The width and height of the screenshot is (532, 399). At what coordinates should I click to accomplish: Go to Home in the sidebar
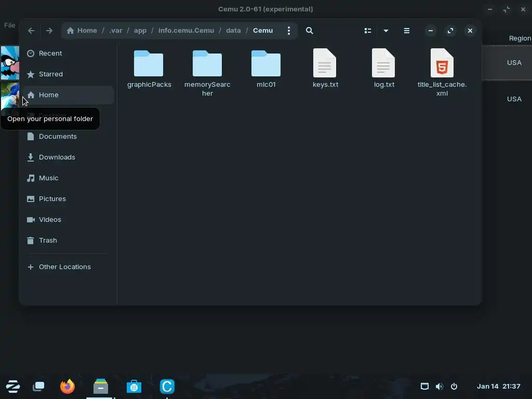[x=68, y=95]
